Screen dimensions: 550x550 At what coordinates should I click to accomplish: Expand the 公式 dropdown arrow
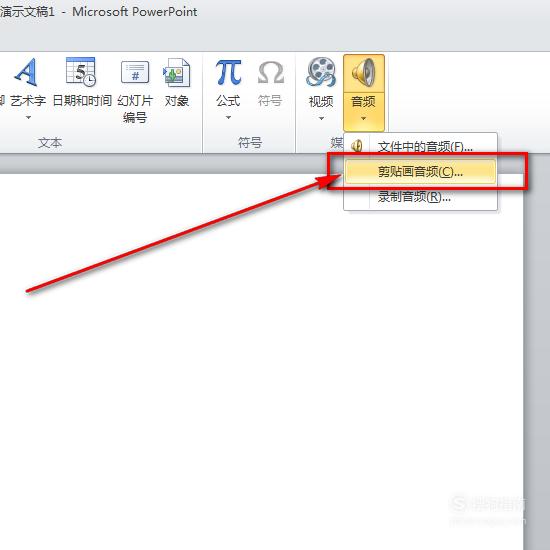(x=228, y=118)
